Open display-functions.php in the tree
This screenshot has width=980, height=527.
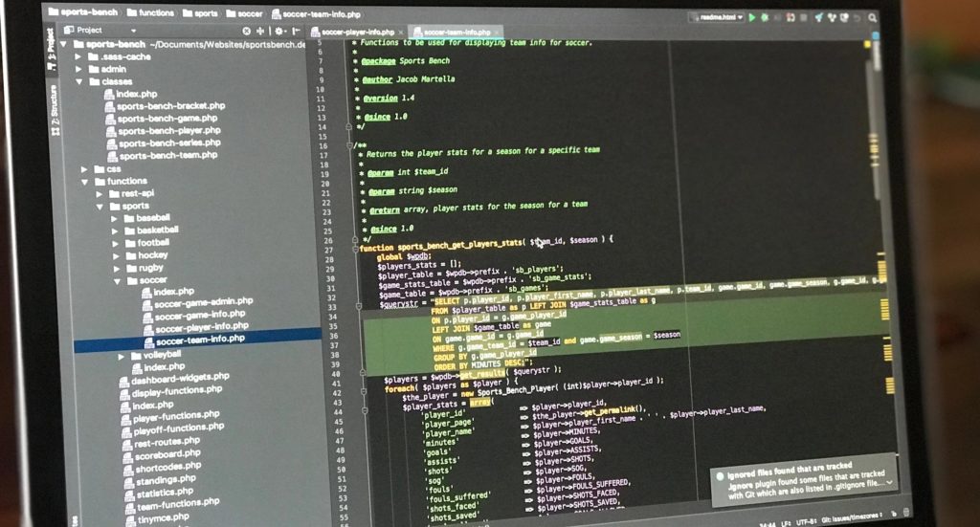tap(171, 391)
